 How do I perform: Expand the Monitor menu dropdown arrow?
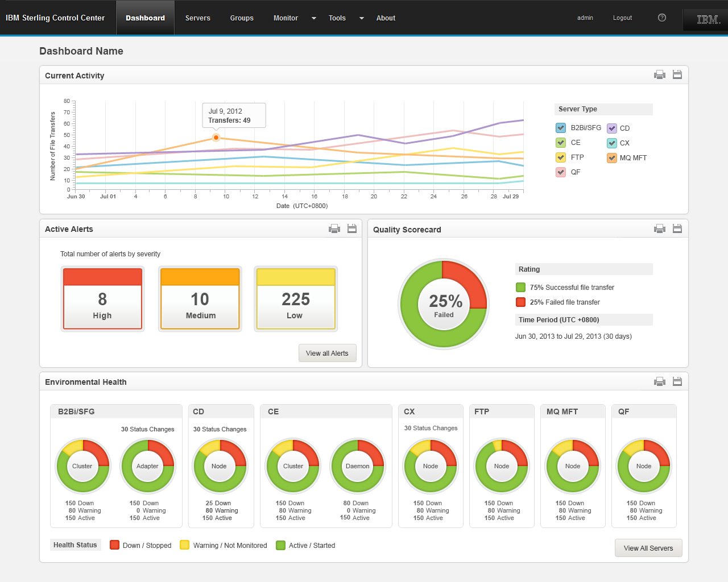[313, 18]
